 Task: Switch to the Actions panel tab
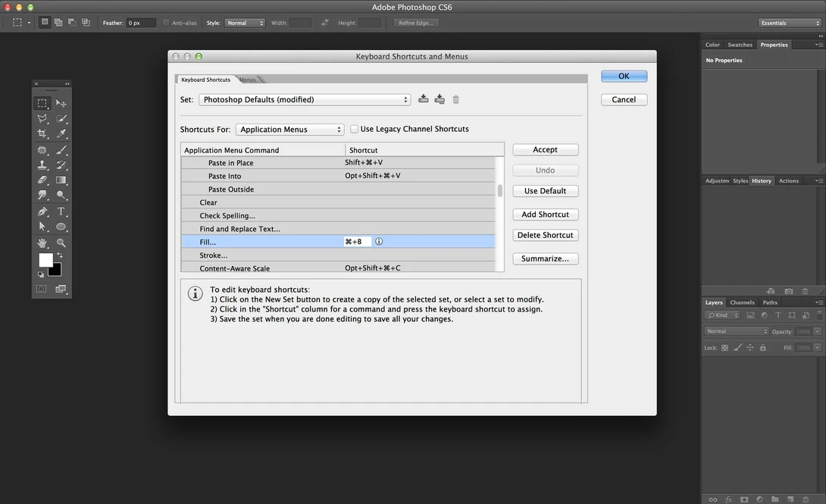click(789, 180)
